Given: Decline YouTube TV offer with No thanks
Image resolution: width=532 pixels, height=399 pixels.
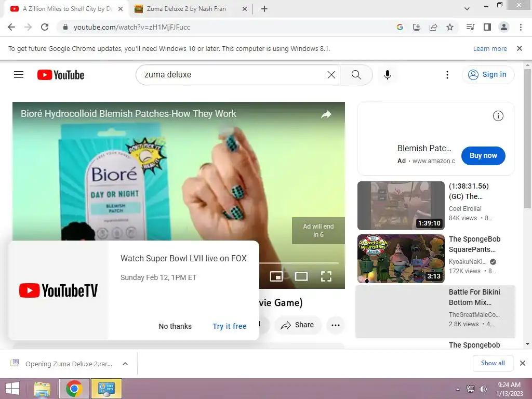Looking at the screenshot, I should (x=175, y=326).
